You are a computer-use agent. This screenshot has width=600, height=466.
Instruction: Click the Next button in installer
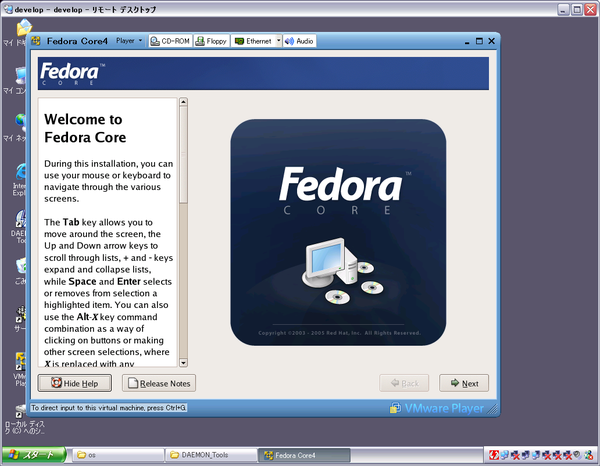(464, 383)
